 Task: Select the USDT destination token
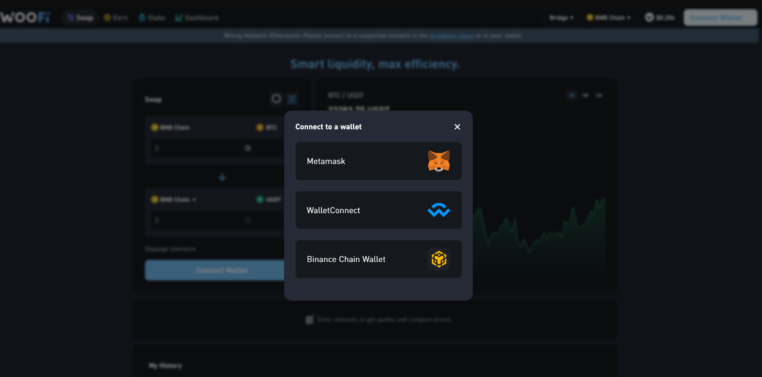point(269,200)
